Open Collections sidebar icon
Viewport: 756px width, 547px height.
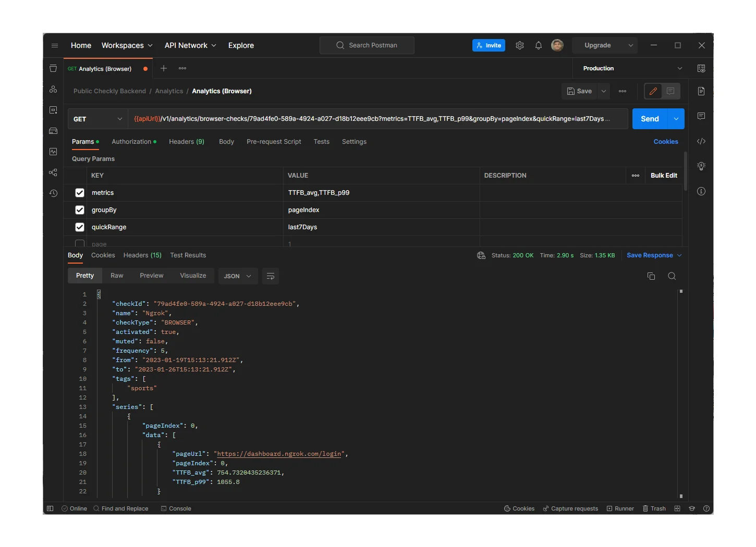tap(53, 68)
